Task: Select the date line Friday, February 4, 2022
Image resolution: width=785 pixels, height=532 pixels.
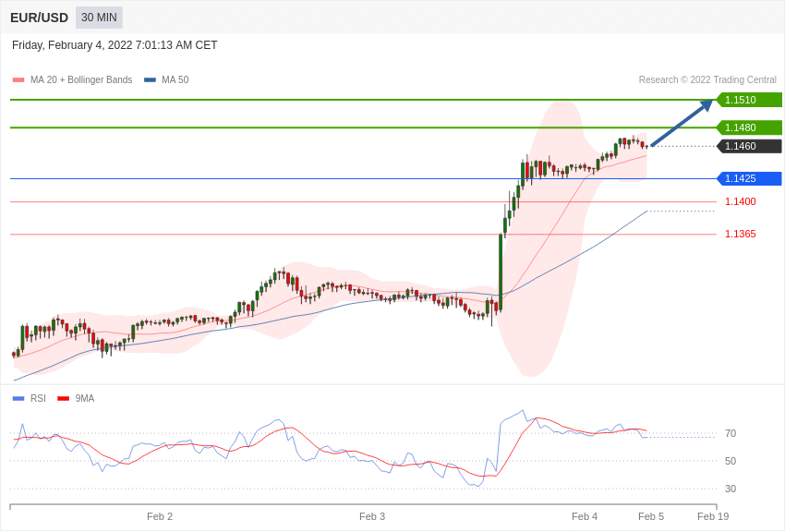Action: tap(115, 45)
